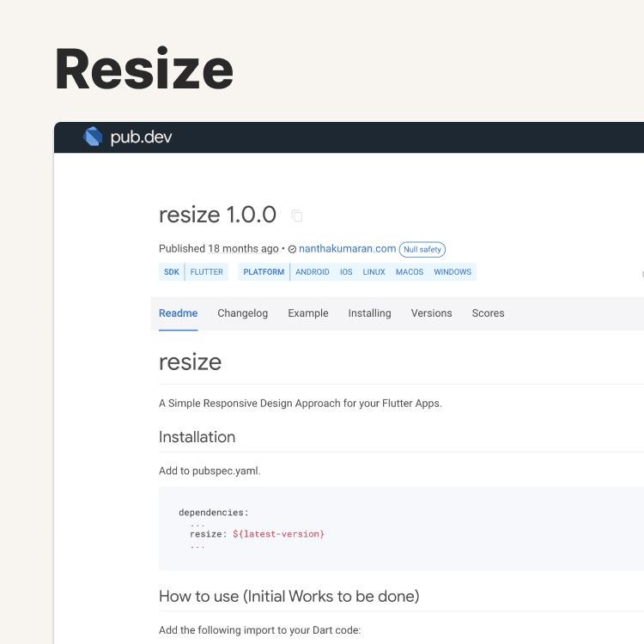
Task: Copy package name with the copy icon
Action: [297, 216]
